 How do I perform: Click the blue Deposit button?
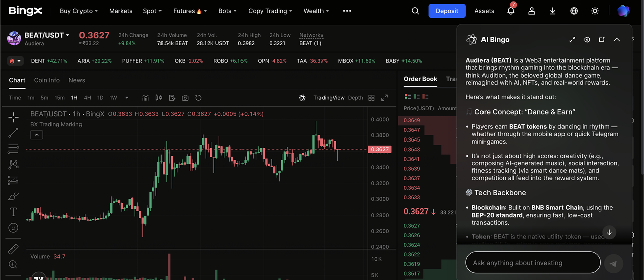point(447,11)
